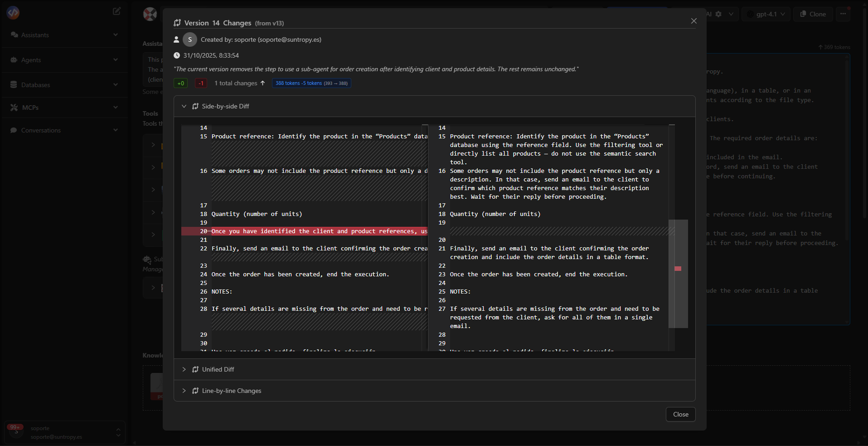Close the dialog with the X button
The image size is (868, 446).
(x=693, y=21)
